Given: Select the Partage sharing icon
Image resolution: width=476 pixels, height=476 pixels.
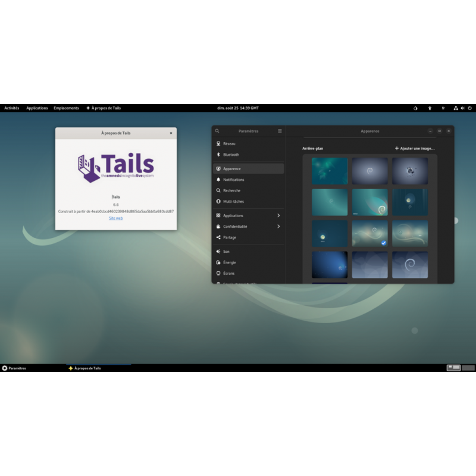Looking at the screenshot, I should pyautogui.click(x=218, y=237).
